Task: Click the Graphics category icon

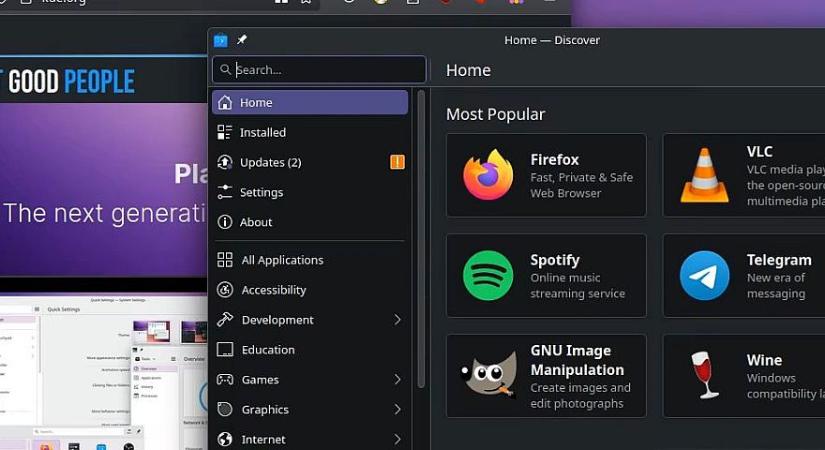Action: [x=225, y=409]
